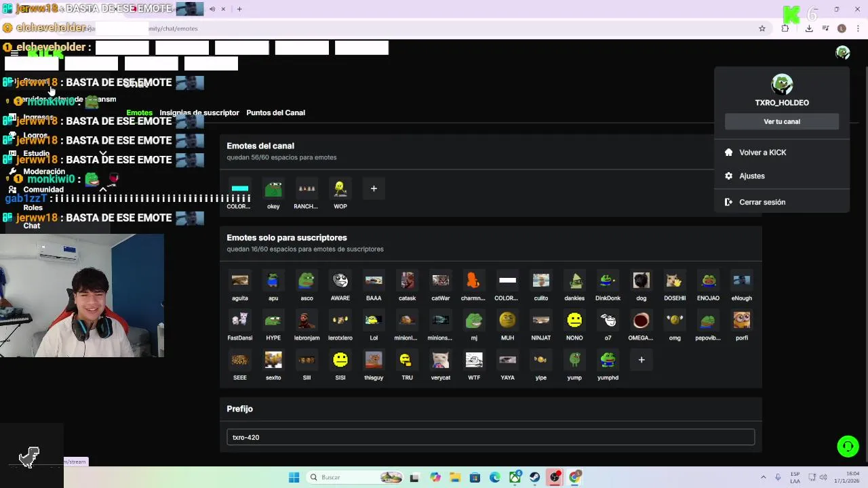This screenshot has width=868, height=488.
Task: Open the o7 emote
Action: [608, 320]
